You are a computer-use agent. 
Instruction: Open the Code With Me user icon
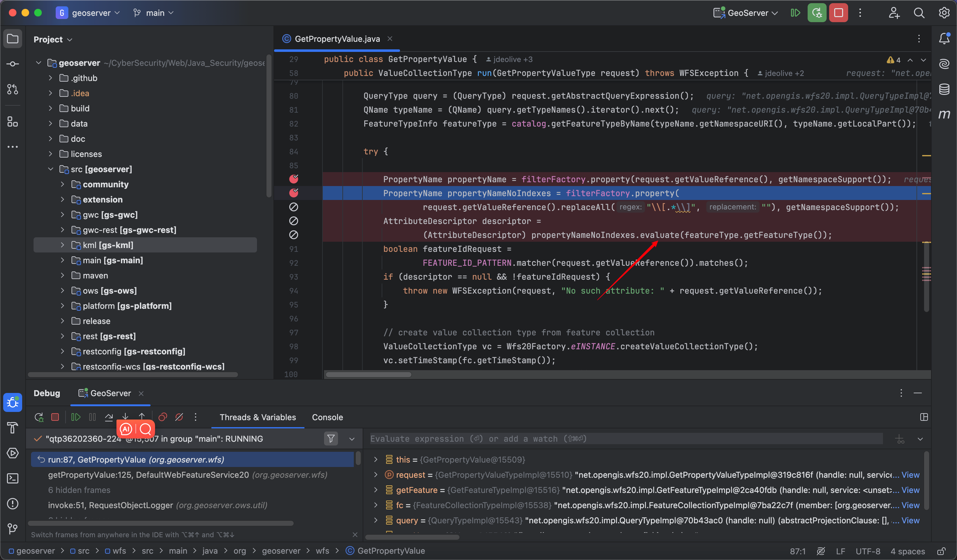tap(894, 13)
